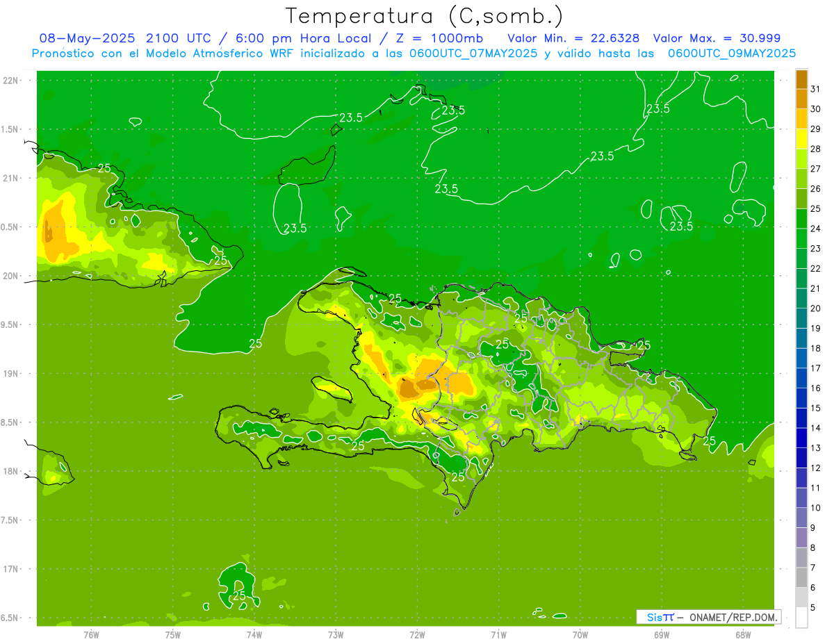Click the legend value "23"

(816, 249)
